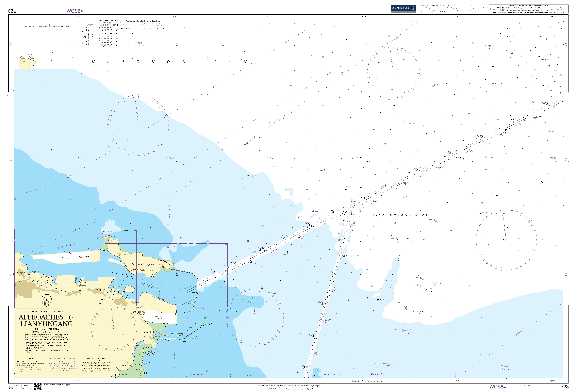The width and height of the screenshot is (577, 392).
Task: Click the anchorage label No 2
Action: [411, 123]
